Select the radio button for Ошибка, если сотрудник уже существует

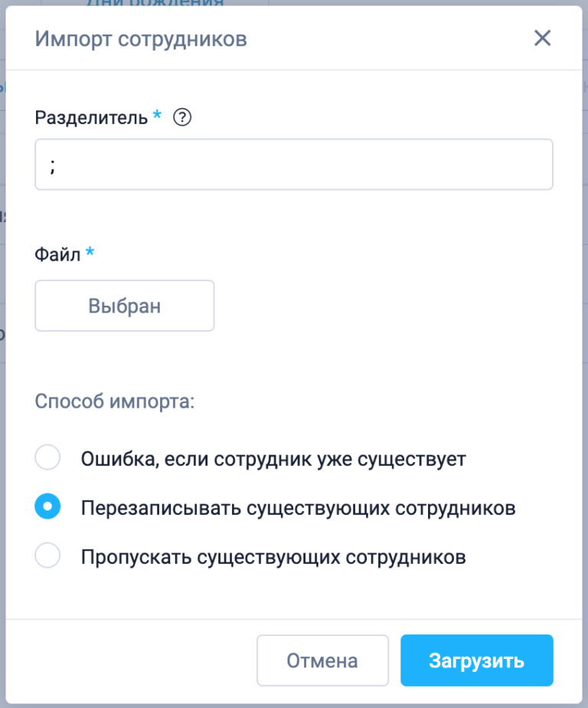tap(47, 458)
